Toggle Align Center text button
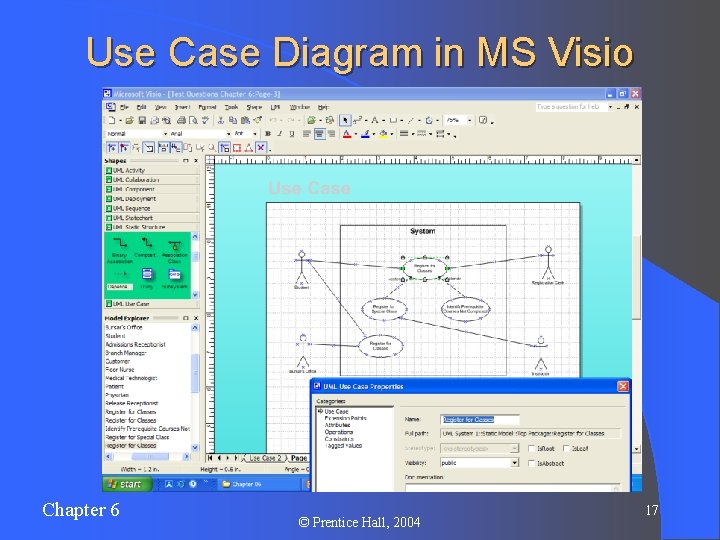 pyautogui.click(x=319, y=134)
